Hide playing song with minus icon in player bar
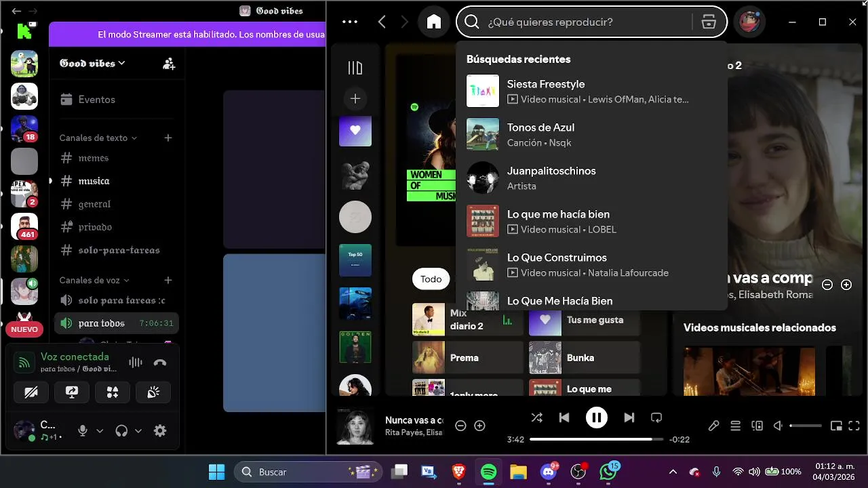868x488 pixels. 460,426
